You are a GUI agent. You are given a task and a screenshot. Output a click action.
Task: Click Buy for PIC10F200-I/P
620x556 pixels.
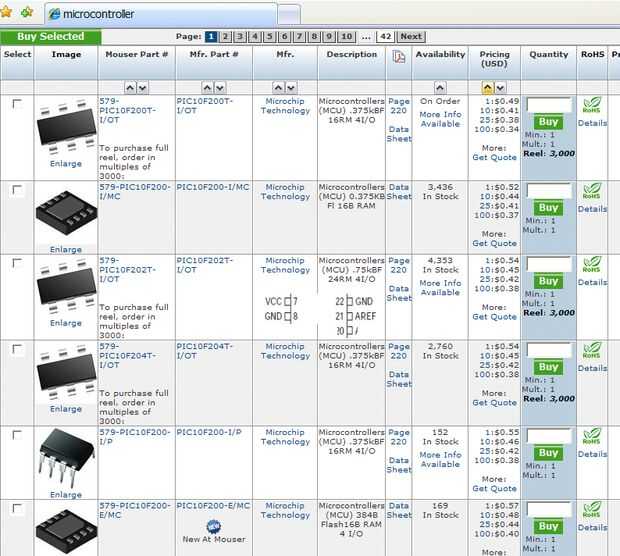point(548,453)
